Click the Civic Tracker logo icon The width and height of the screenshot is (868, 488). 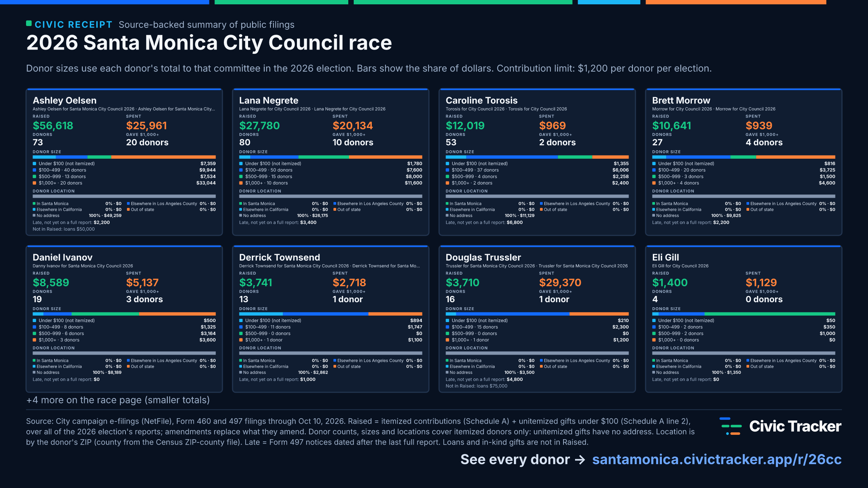point(730,426)
